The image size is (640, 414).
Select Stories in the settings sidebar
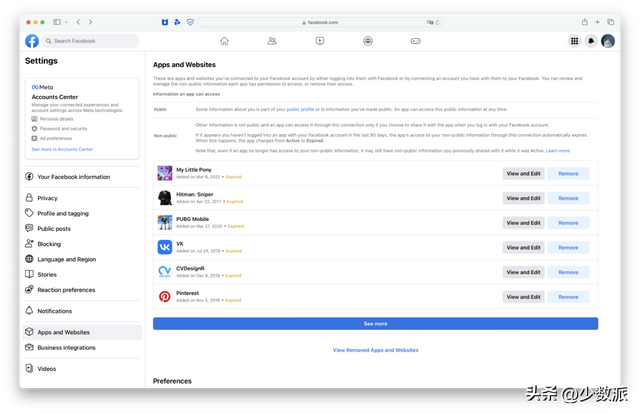[82, 274]
